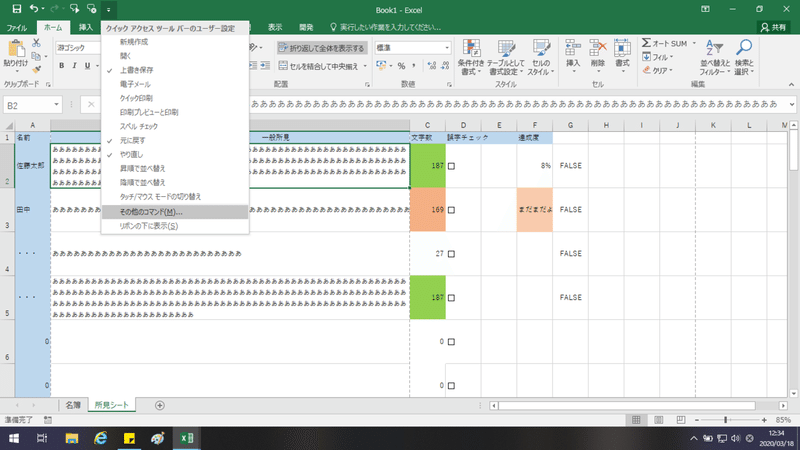This screenshot has width=800, height=450.
Task: Decrease decimal places
Action: click(x=445, y=66)
